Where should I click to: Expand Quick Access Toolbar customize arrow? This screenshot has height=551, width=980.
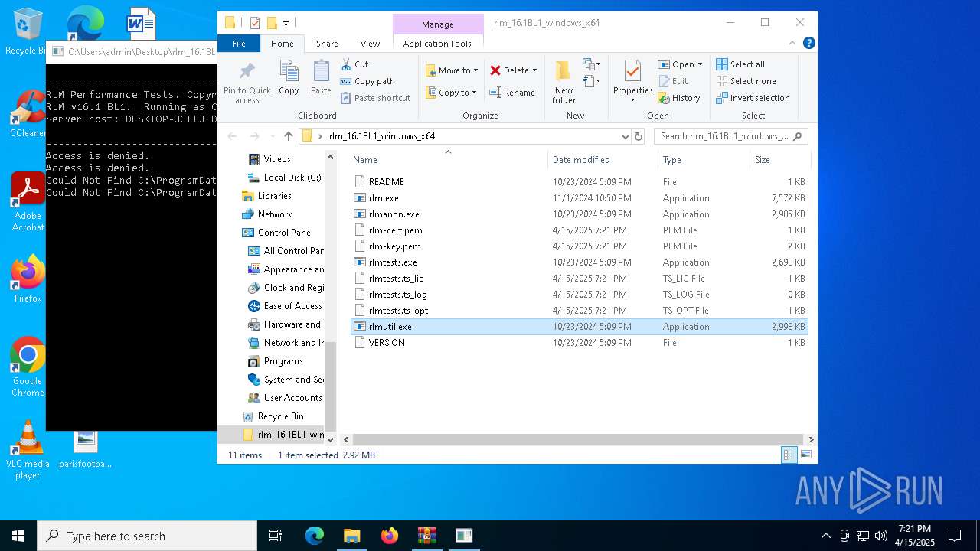tap(286, 23)
